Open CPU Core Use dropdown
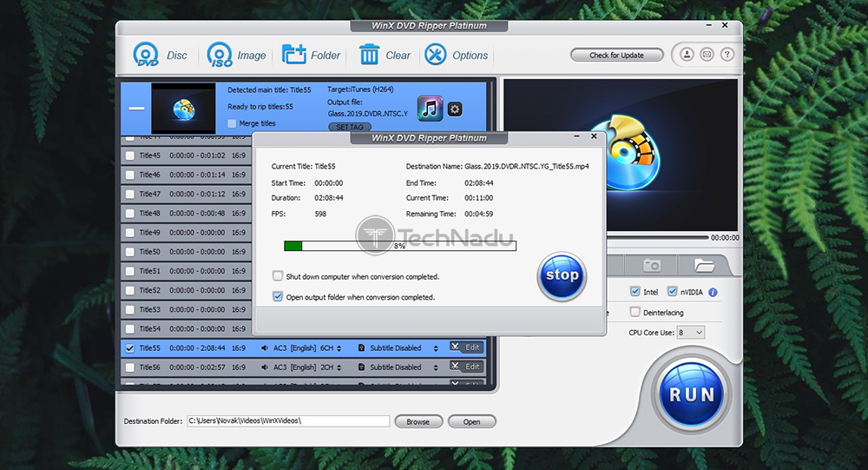Viewport: 868px width, 470px height. coord(690,333)
